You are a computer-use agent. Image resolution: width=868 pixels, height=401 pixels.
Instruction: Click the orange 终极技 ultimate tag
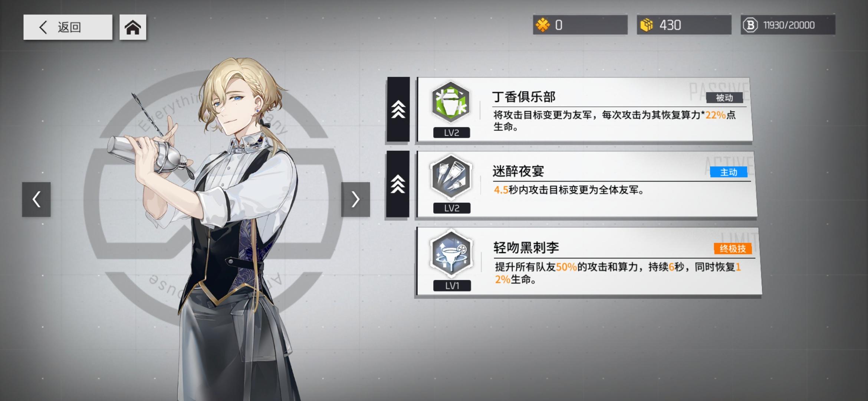point(733,249)
